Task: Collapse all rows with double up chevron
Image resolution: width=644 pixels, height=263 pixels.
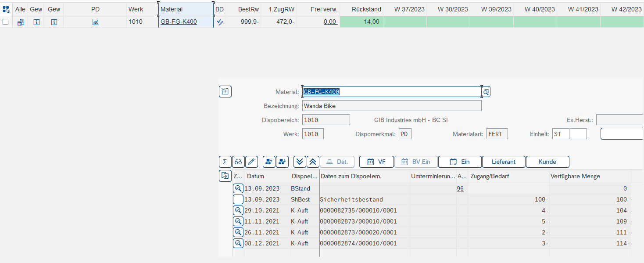Action: 313,162
